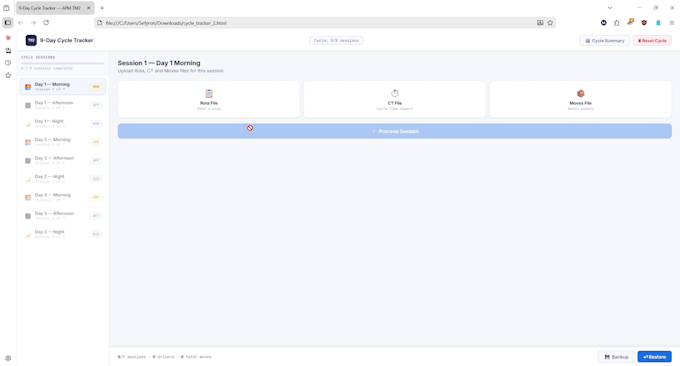The width and height of the screenshot is (680, 366).
Task: Click the Rota File clipboard icon
Action: pos(209,93)
